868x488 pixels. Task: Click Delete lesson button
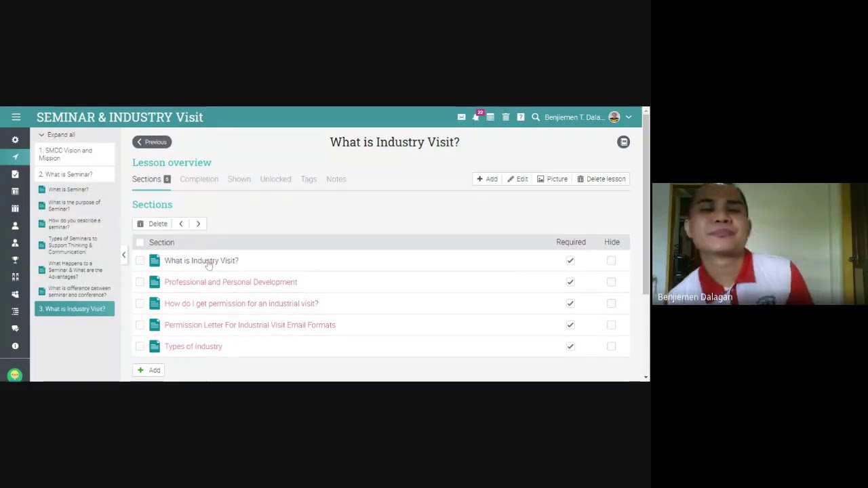coord(601,179)
